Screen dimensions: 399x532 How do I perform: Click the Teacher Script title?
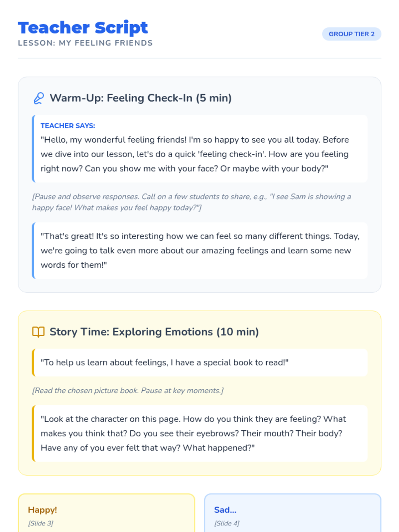point(83,28)
